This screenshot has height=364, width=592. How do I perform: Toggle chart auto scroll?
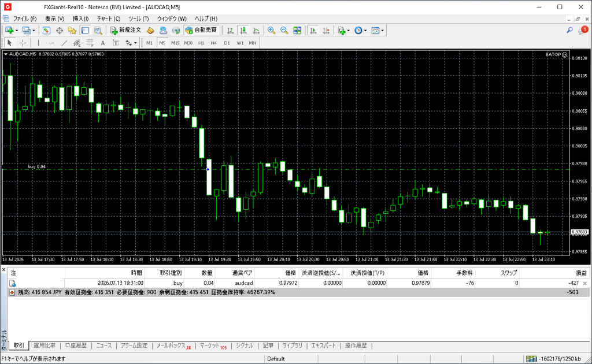coord(313,31)
